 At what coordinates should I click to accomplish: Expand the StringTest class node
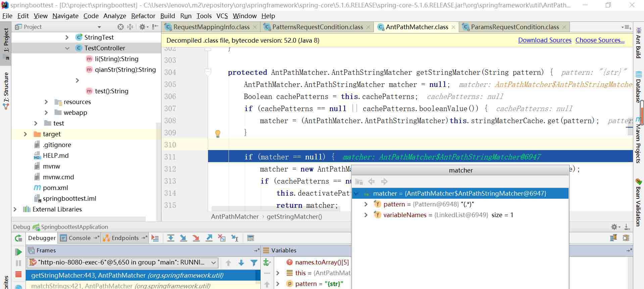(67, 37)
